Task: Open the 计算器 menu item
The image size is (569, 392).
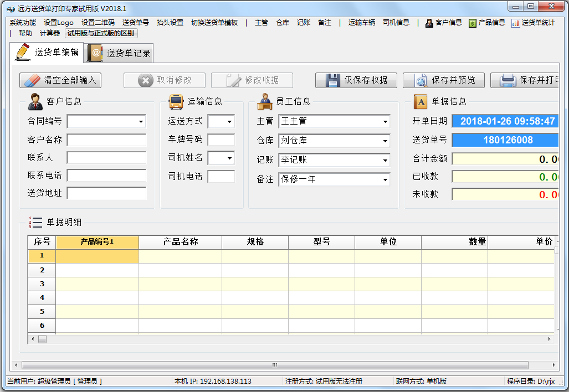Action: tap(50, 33)
